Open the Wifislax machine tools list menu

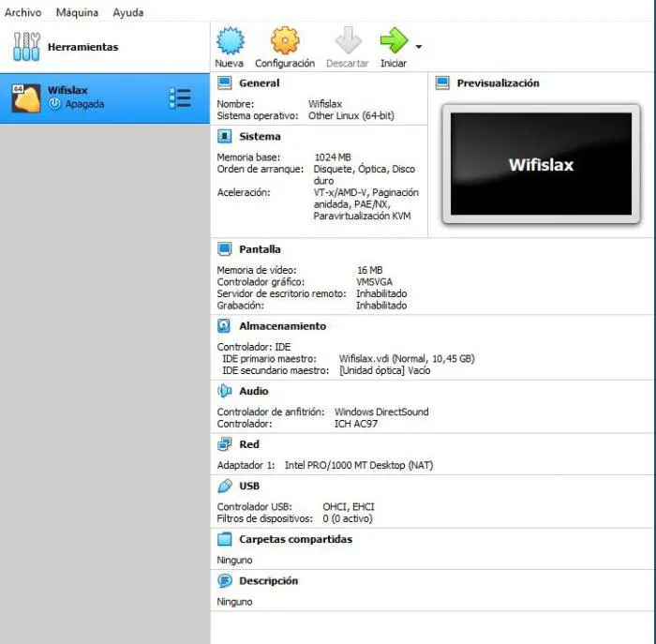180,97
